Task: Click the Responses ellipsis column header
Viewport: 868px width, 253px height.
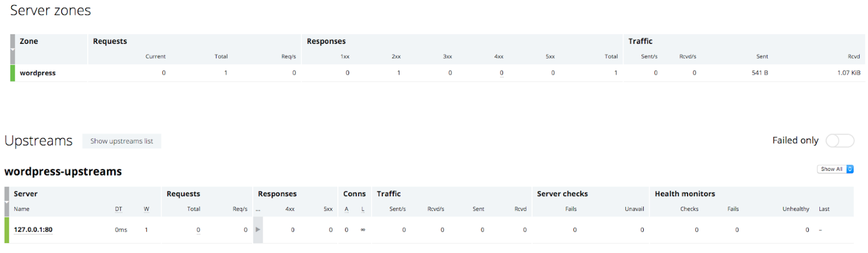Action: (257, 209)
